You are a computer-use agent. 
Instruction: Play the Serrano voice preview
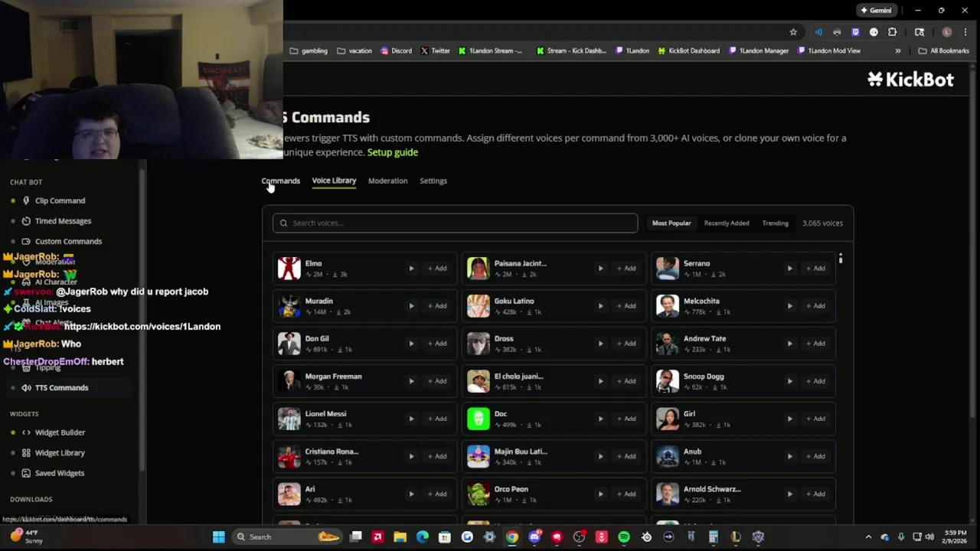click(x=789, y=269)
